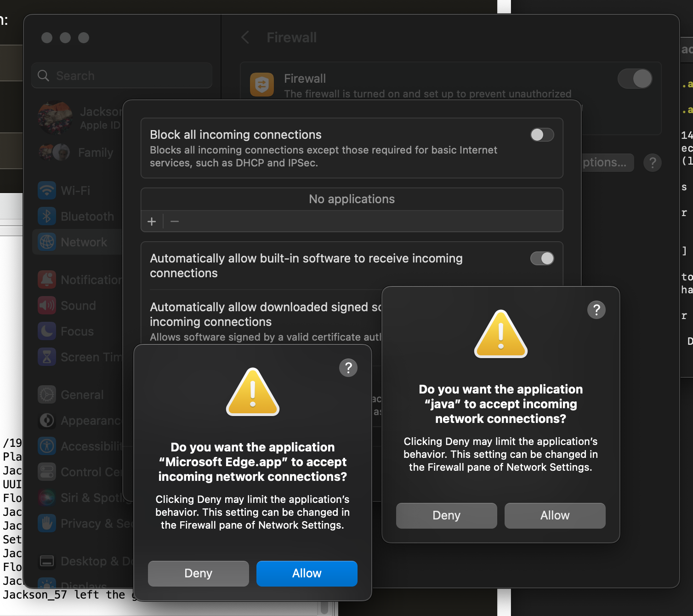The width and height of the screenshot is (693, 616).
Task: Allow java to accept incoming connections
Action: 555,515
